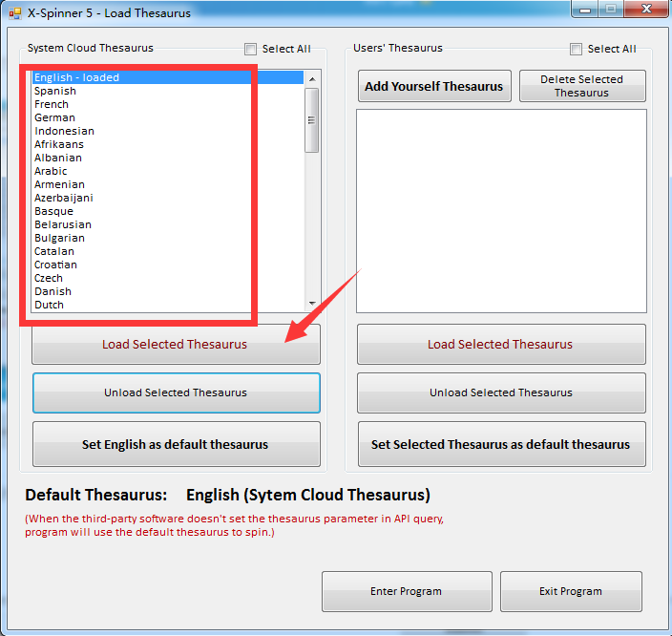Unload selected System Cloud thesaurus
The width and height of the screenshot is (672, 636).
[176, 392]
